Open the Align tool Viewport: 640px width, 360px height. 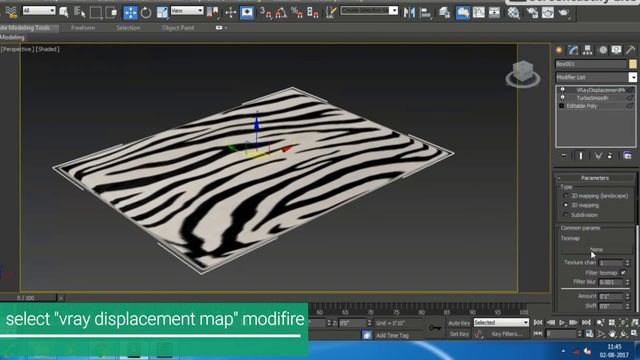[x=425, y=13]
